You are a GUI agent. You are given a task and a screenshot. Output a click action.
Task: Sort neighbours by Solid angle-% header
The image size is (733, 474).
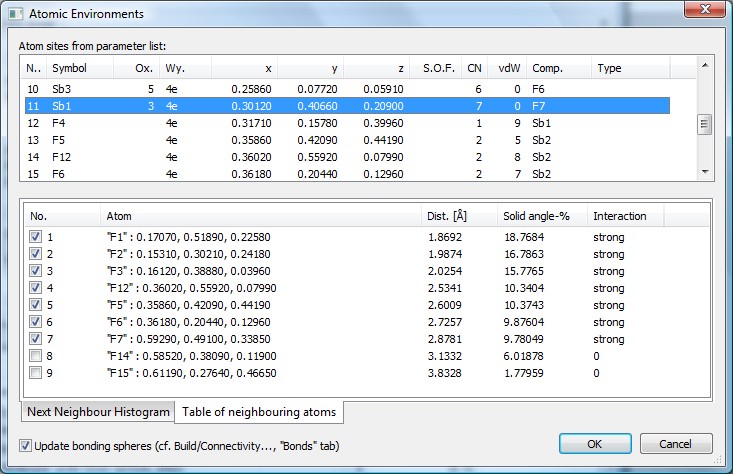click(542, 216)
